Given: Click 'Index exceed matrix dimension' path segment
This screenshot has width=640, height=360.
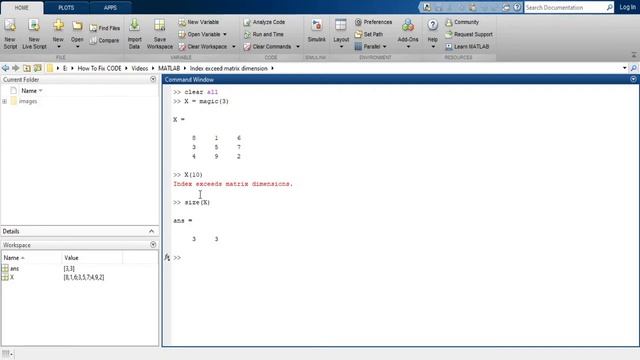Looking at the screenshot, I should 229,68.
